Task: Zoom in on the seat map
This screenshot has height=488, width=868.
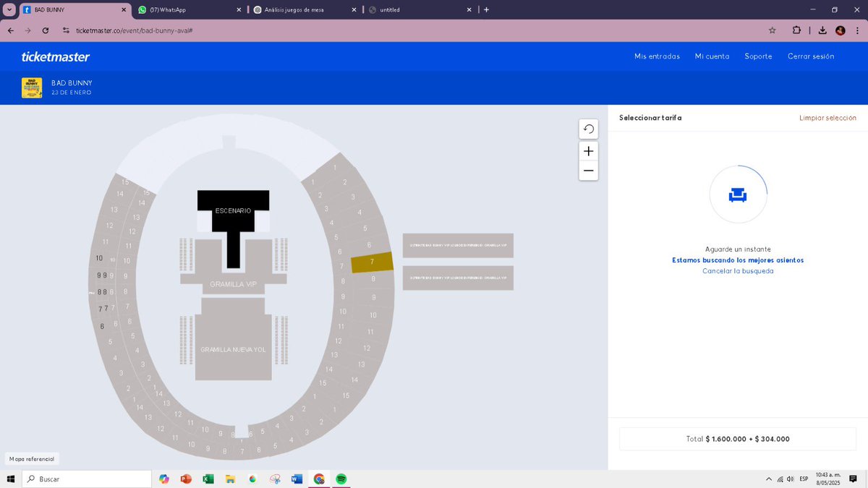Action: 589,151
